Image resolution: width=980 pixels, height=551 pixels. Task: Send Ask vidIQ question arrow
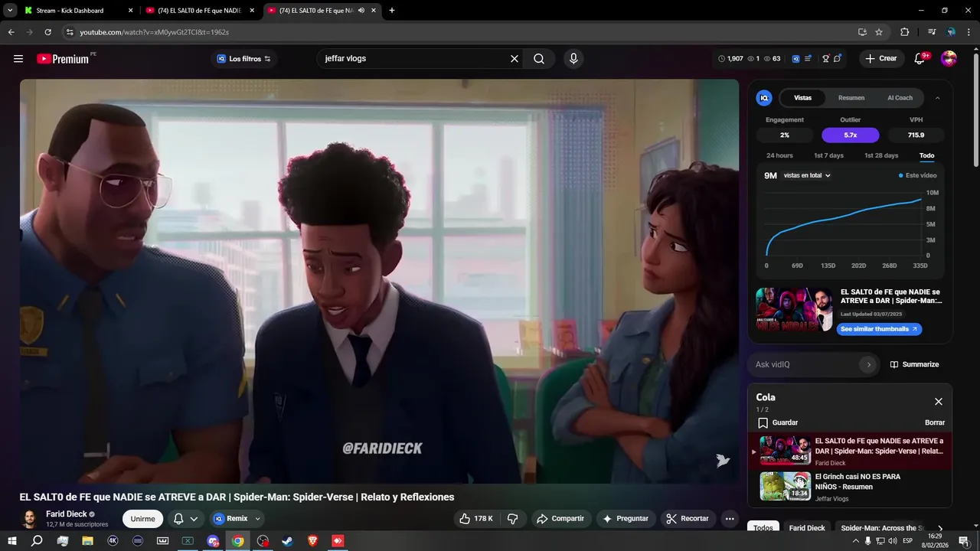(868, 364)
